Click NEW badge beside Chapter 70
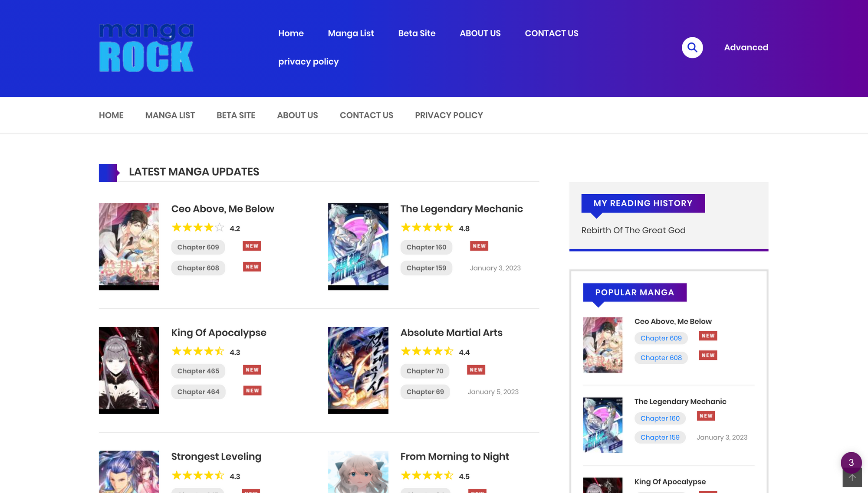 pyautogui.click(x=476, y=370)
